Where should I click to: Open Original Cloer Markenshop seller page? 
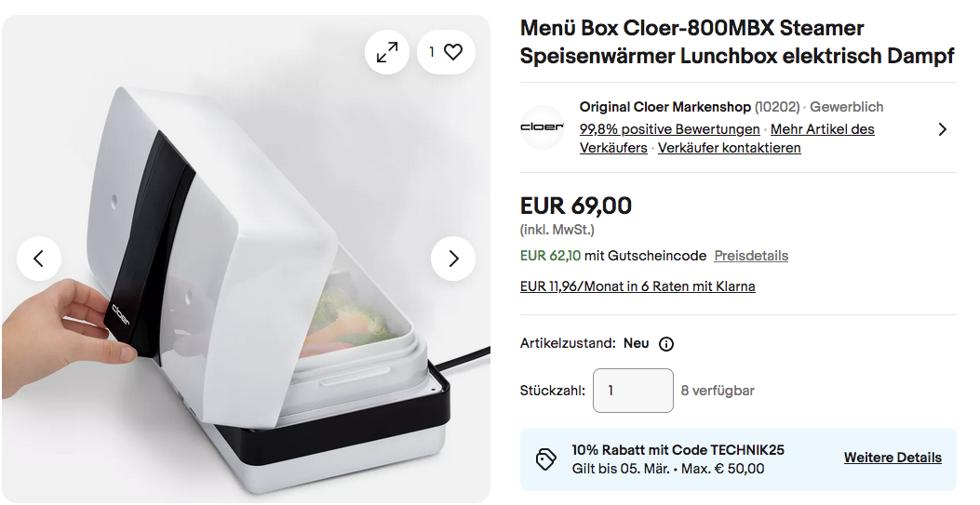pyautogui.click(x=665, y=107)
